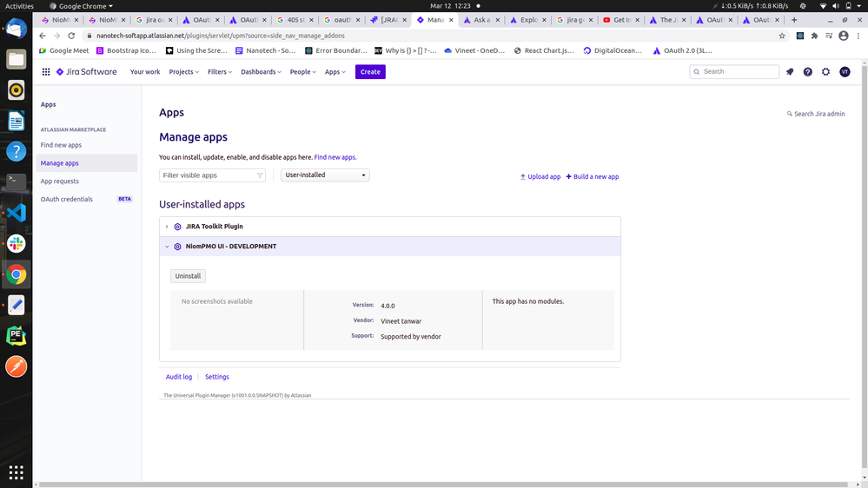Screen dimensions: 868x488
Task: Click Build a new app link
Action: tap(593, 177)
